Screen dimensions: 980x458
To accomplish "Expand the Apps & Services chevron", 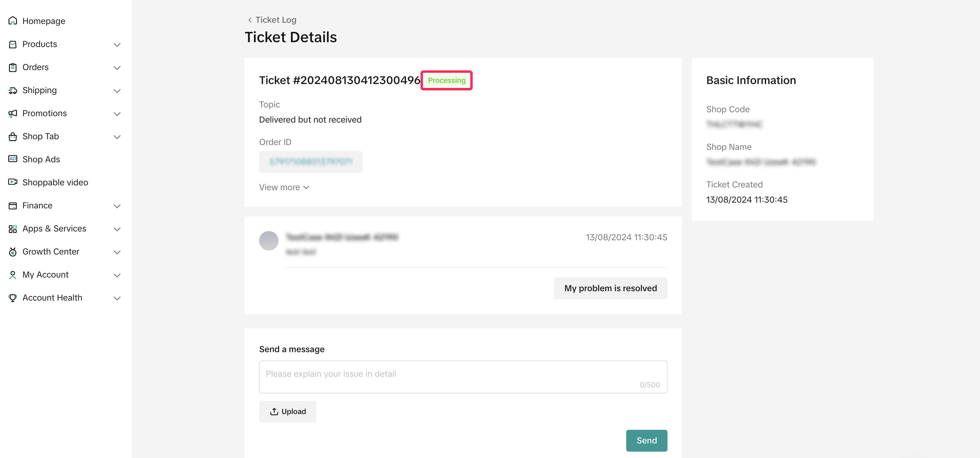I will (117, 229).
